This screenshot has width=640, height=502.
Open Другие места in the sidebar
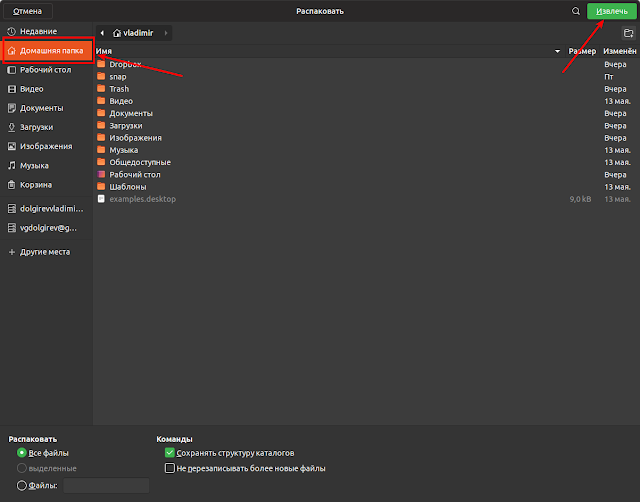point(47,252)
